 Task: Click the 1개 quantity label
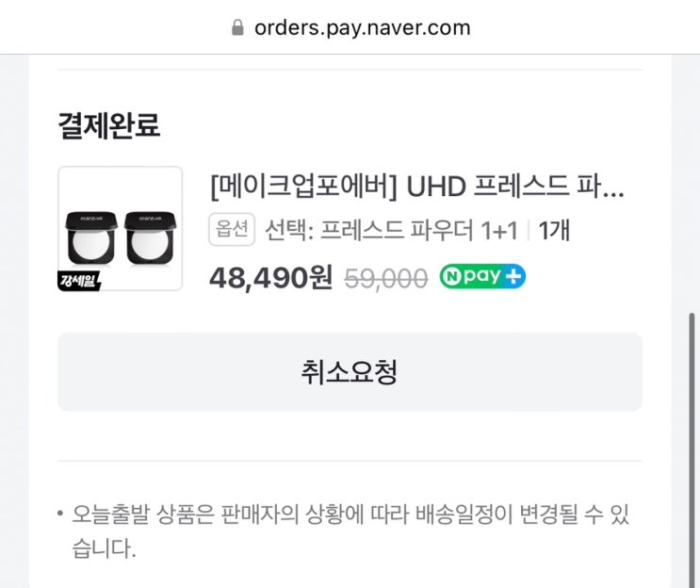coord(554,230)
